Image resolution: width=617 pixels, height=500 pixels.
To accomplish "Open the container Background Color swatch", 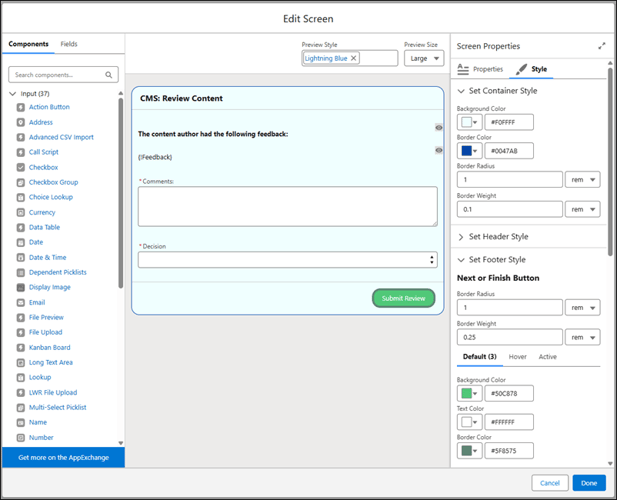I will click(x=469, y=123).
